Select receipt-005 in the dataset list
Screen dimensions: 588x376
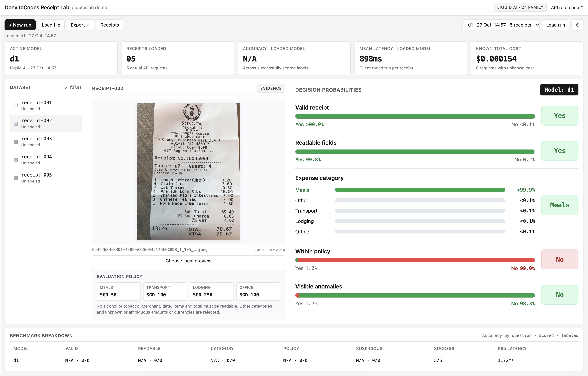tap(46, 178)
